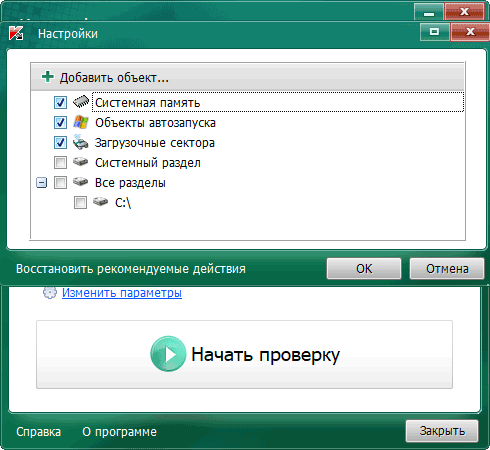
Task: Open the Справка help item
Action: pos(39,432)
